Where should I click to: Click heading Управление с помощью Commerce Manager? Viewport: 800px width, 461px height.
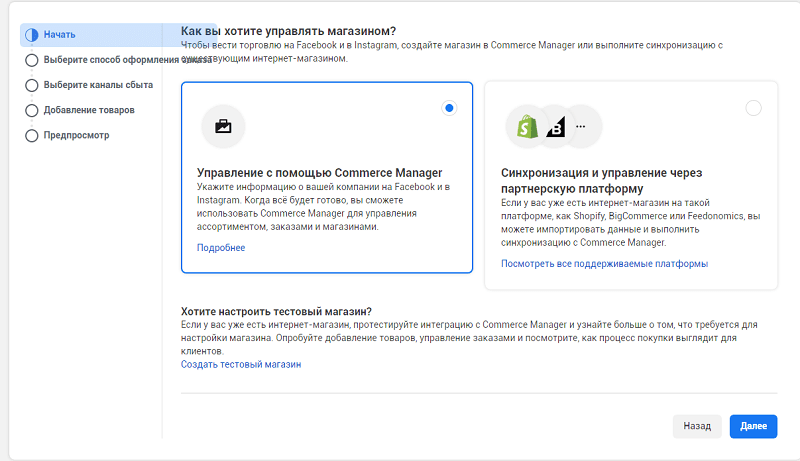click(x=319, y=173)
